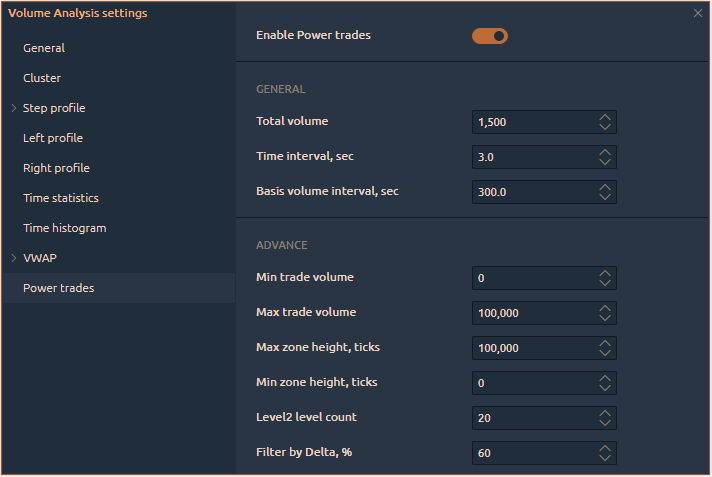712x477 pixels.
Task: Click the Filter by Delta input field
Action: (532, 453)
